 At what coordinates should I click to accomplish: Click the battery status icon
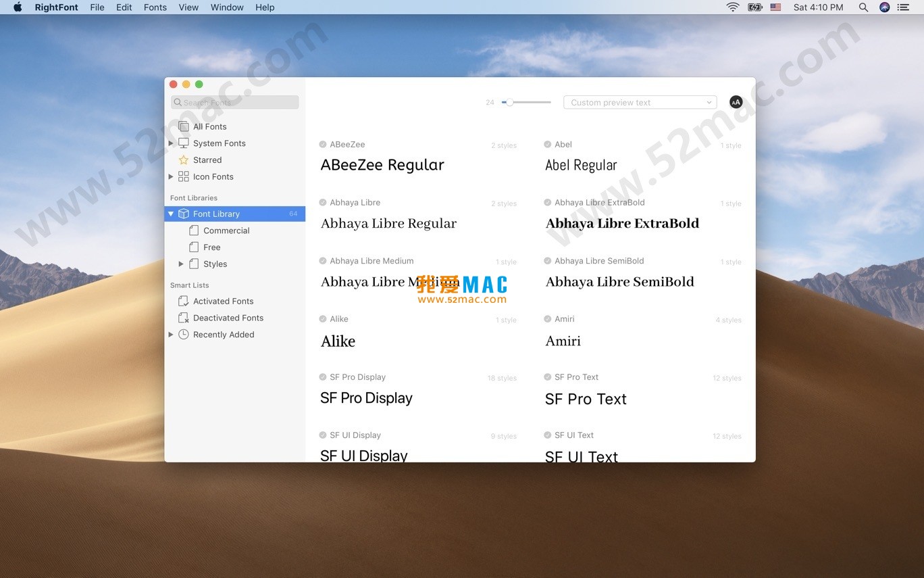pyautogui.click(x=755, y=7)
